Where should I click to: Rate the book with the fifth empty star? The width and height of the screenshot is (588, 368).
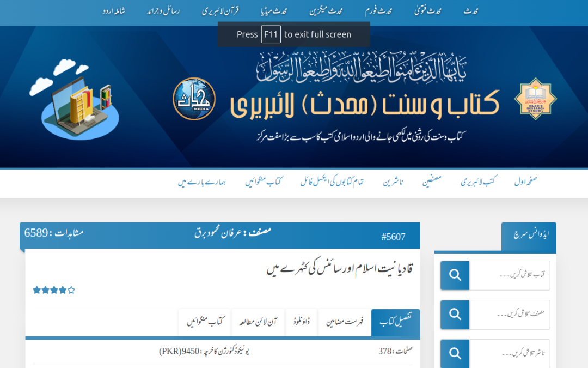click(x=71, y=290)
